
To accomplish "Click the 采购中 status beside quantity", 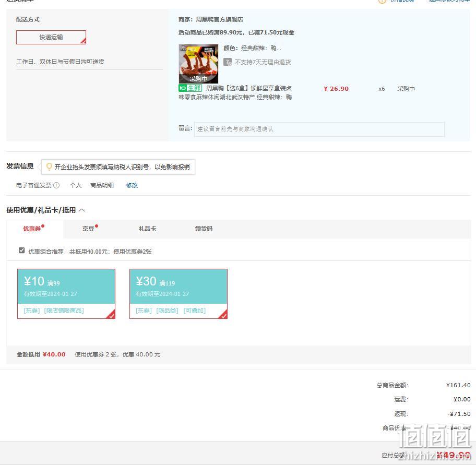I will pyautogui.click(x=406, y=89).
